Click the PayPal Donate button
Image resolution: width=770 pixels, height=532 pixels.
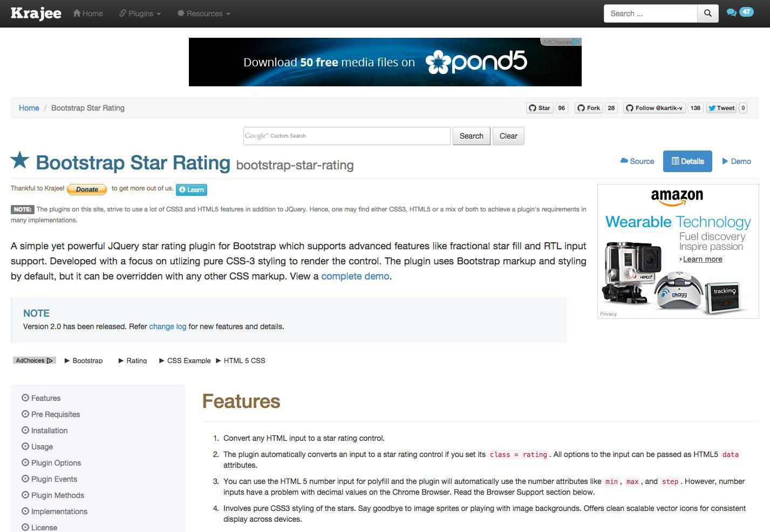point(87,189)
